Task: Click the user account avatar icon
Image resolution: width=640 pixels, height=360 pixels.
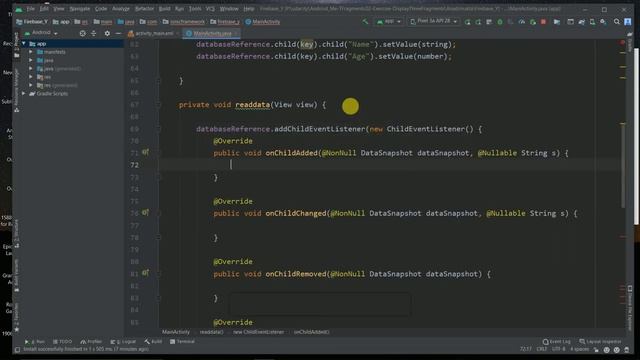Action: pyautogui.click(x=628, y=22)
